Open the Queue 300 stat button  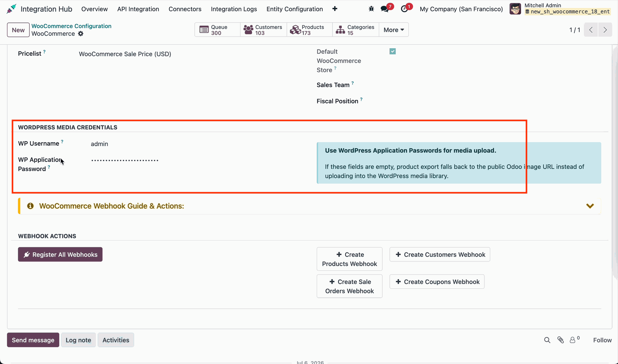(217, 30)
